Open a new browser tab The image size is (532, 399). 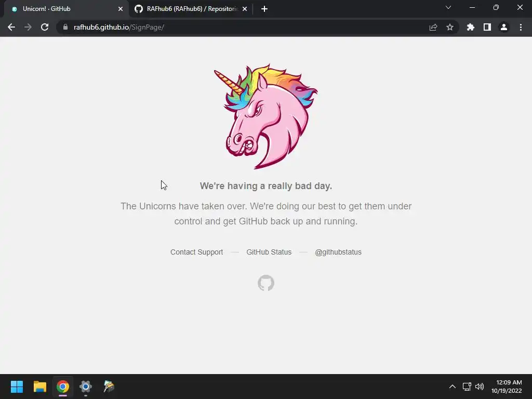(x=264, y=9)
